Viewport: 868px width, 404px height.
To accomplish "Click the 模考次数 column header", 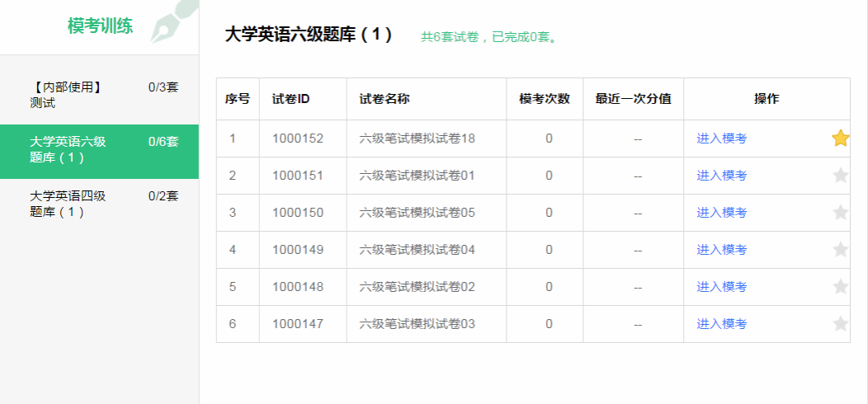I will click(x=545, y=99).
